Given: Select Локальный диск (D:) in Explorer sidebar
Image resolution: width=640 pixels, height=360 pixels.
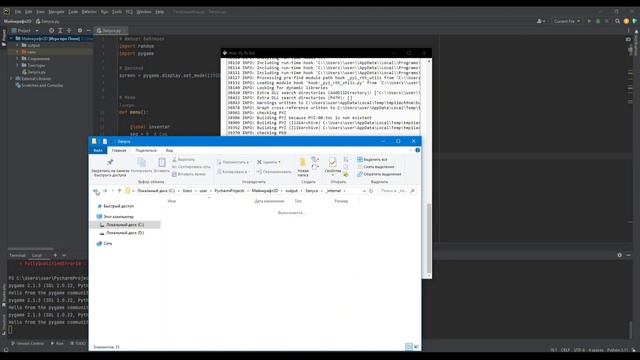Looking at the screenshot, I should [122, 233].
